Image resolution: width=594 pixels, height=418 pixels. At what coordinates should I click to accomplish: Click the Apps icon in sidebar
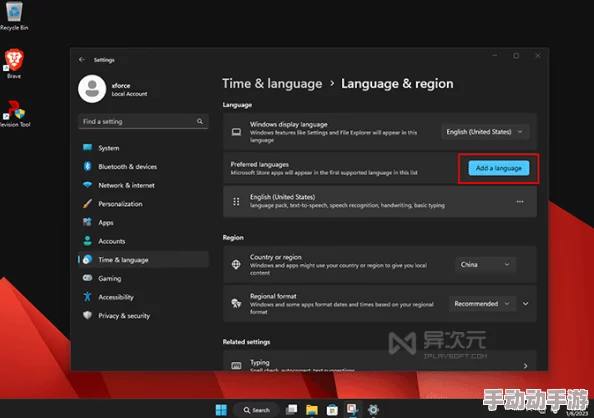pyautogui.click(x=88, y=222)
